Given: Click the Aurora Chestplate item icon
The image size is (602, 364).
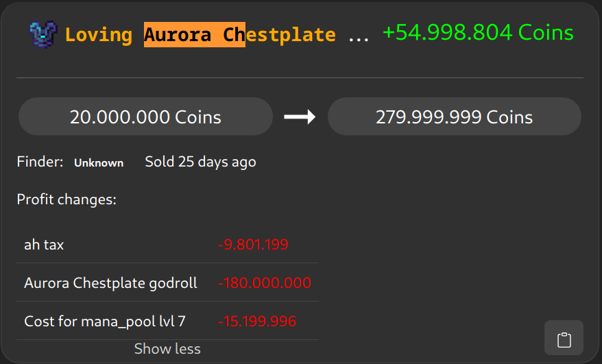Looking at the screenshot, I should 44,34.
